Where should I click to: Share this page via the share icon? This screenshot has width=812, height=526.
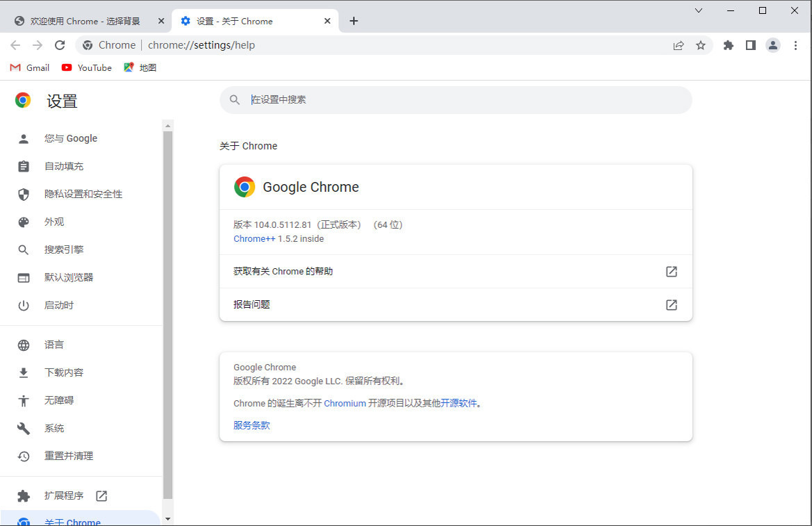coord(679,45)
